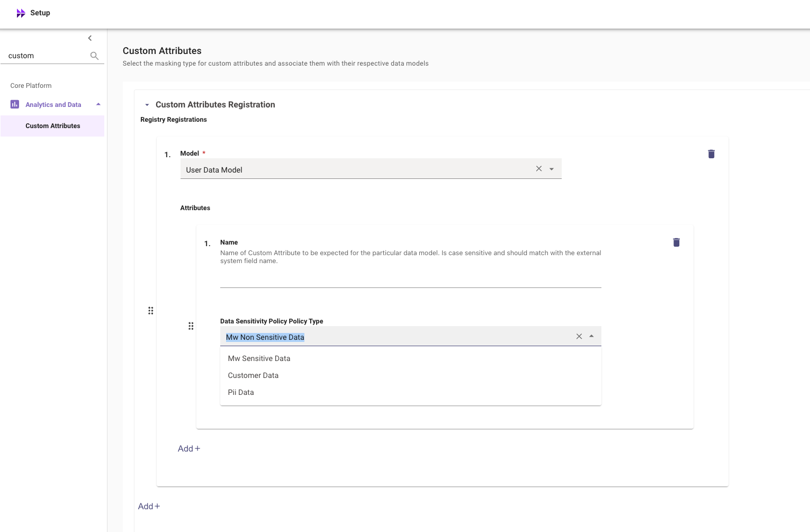Click the Data Sensitivity Policy Policy Type label
The height and width of the screenshot is (532, 810).
pos(272,321)
